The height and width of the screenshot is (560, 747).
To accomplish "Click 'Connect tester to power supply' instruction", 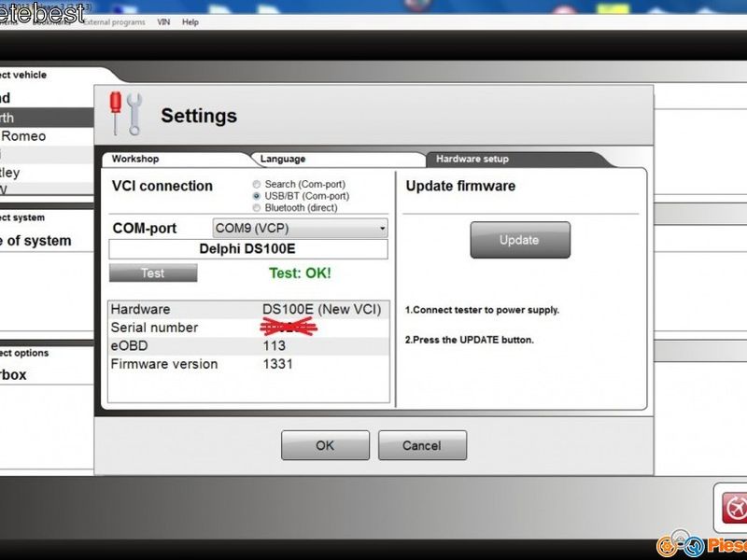I will [482, 310].
